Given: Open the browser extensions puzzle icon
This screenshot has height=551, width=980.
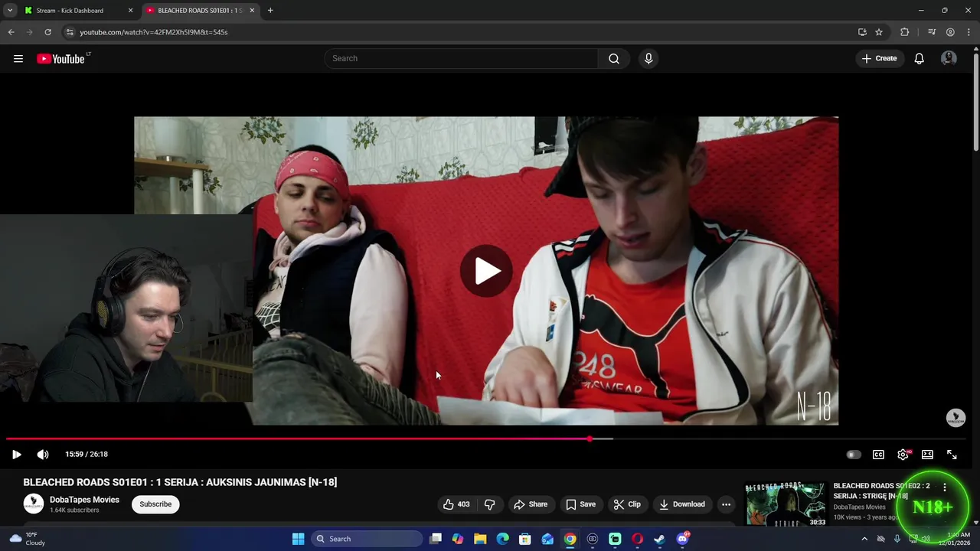Looking at the screenshot, I should (904, 32).
